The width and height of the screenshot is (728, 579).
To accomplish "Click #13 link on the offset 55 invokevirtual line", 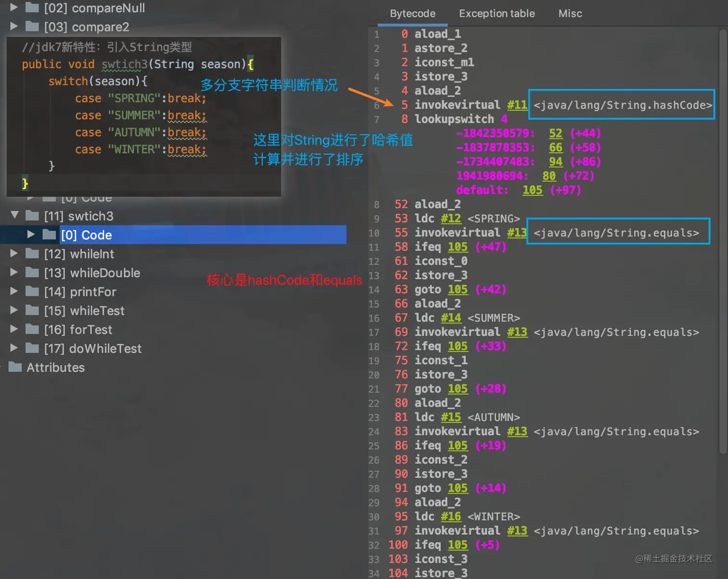I will click(x=517, y=233).
